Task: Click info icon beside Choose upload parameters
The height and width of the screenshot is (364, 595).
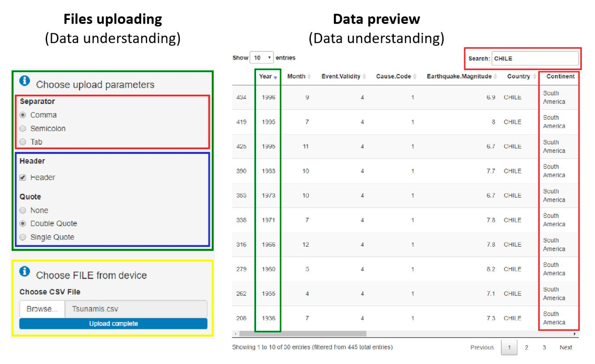Action: coord(25,81)
